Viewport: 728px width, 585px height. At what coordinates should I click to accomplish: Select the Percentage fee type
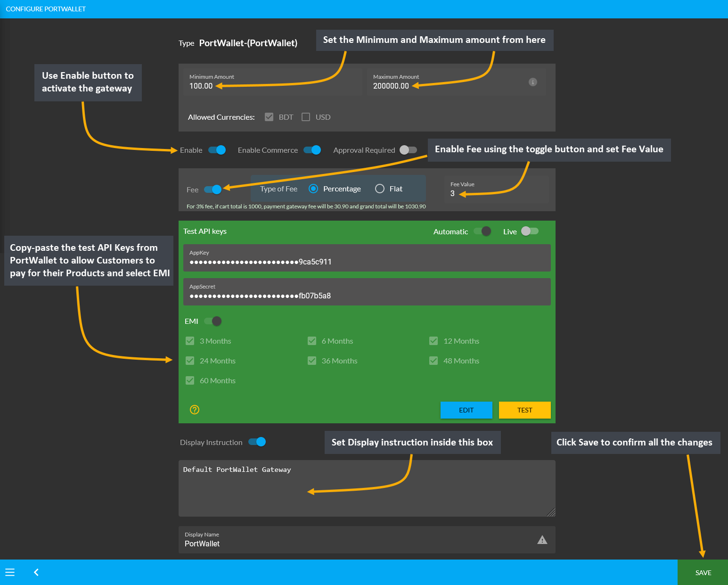313,189
